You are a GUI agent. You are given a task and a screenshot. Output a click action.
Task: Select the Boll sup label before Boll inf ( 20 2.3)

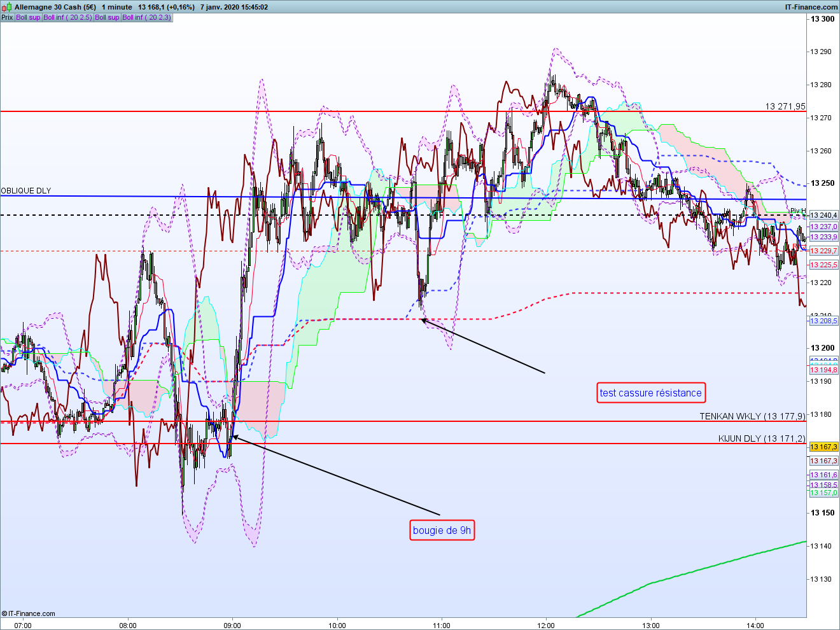(x=107, y=17)
